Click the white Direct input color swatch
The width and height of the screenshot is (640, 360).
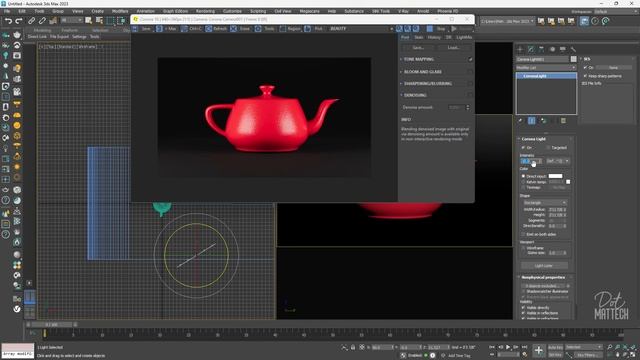pyautogui.click(x=555, y=176)
